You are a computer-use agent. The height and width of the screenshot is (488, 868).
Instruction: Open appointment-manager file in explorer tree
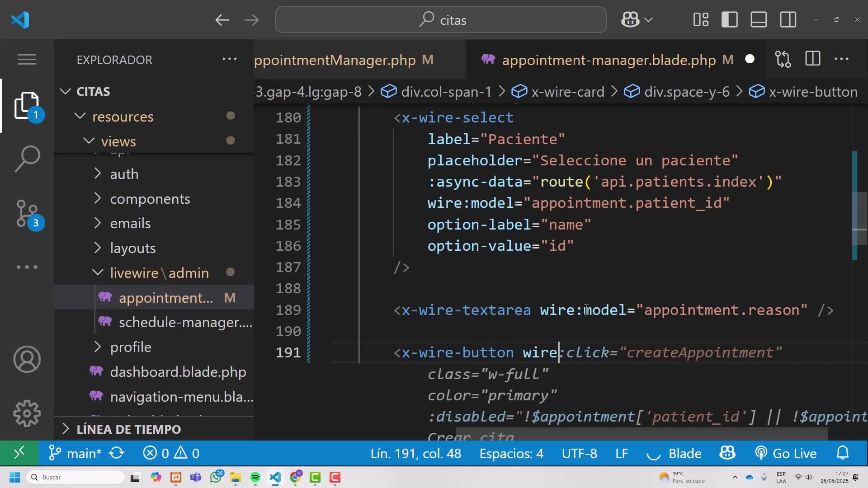[154, 297]
